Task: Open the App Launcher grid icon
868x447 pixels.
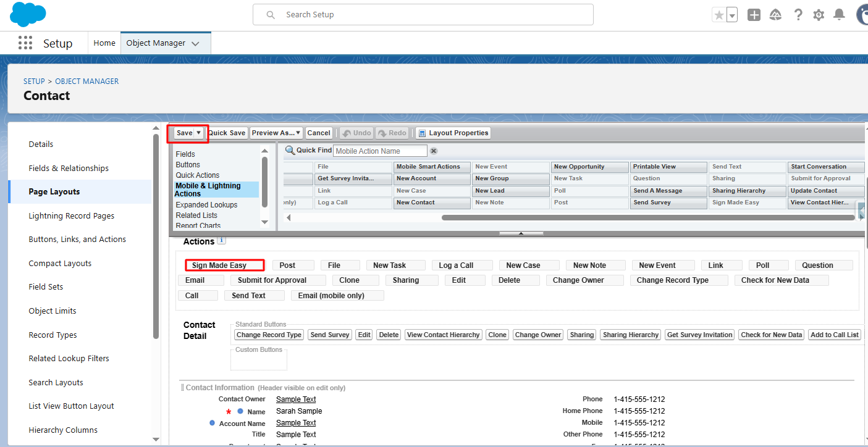Action: click(x=25, y=43)
